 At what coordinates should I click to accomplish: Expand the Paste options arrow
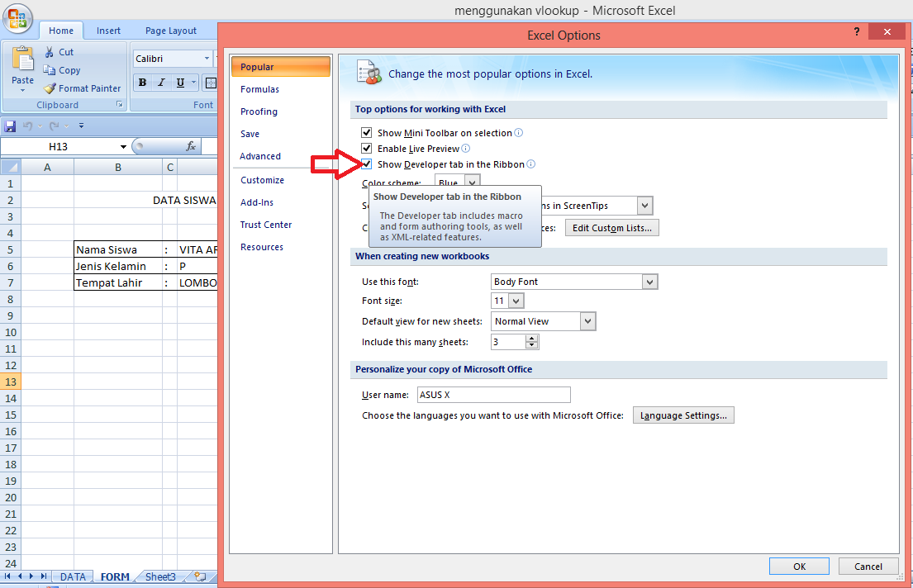point(22,91)
